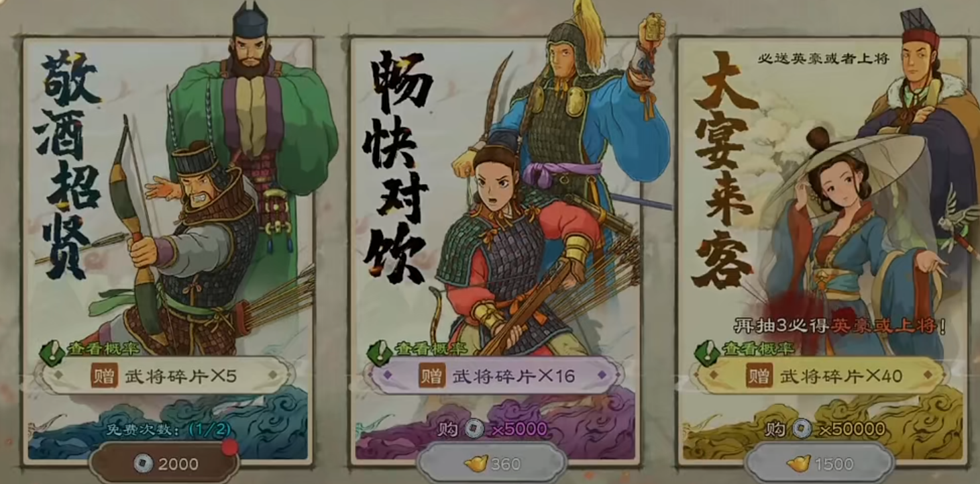The image size is (980, 484).
Task: Click the coin icon next to ×50000
Action: point(801,428)
